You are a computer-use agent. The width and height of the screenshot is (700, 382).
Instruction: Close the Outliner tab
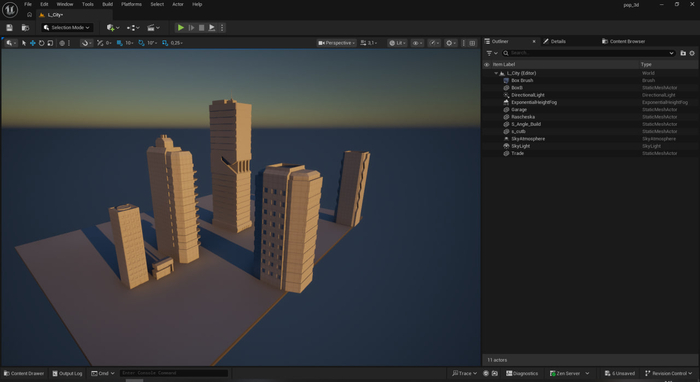point(534,41)
